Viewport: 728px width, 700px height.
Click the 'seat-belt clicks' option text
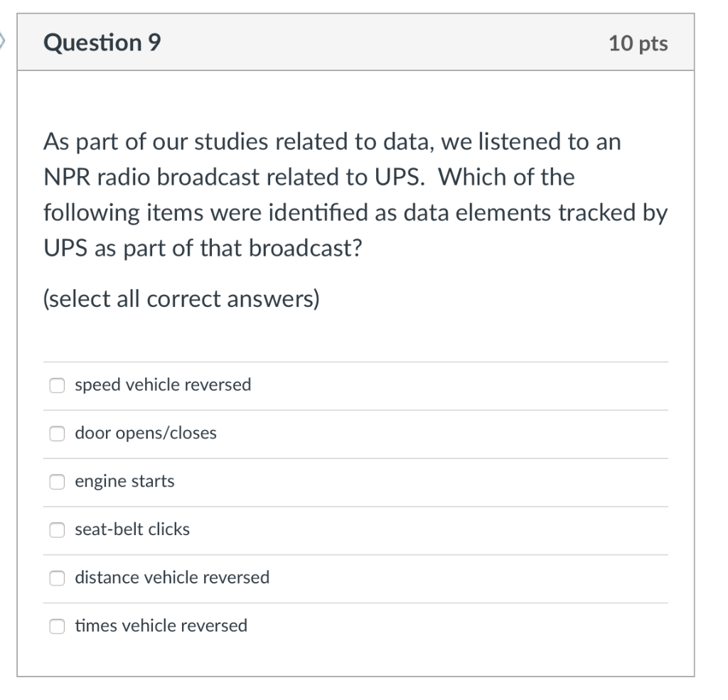tap(132, 530)
